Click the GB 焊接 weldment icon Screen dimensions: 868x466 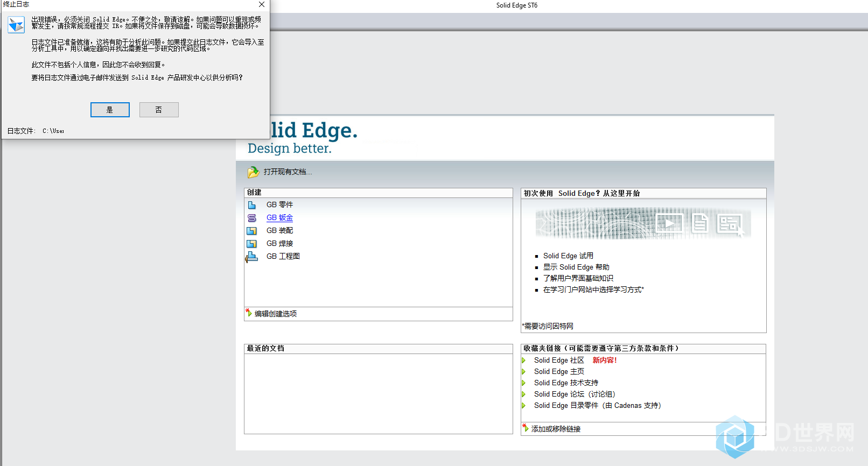click(x=251, y=244)
